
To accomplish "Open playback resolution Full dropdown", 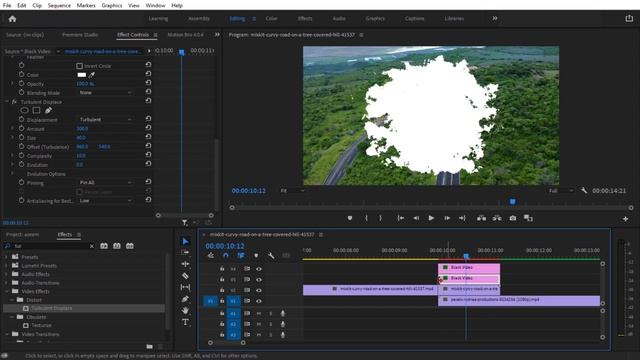I will coord(561,191).
